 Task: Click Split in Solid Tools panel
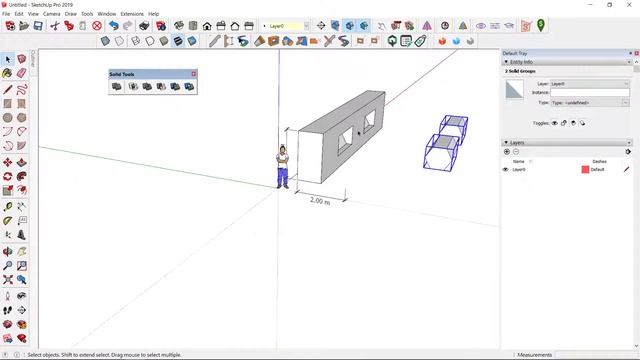(189, 87)
